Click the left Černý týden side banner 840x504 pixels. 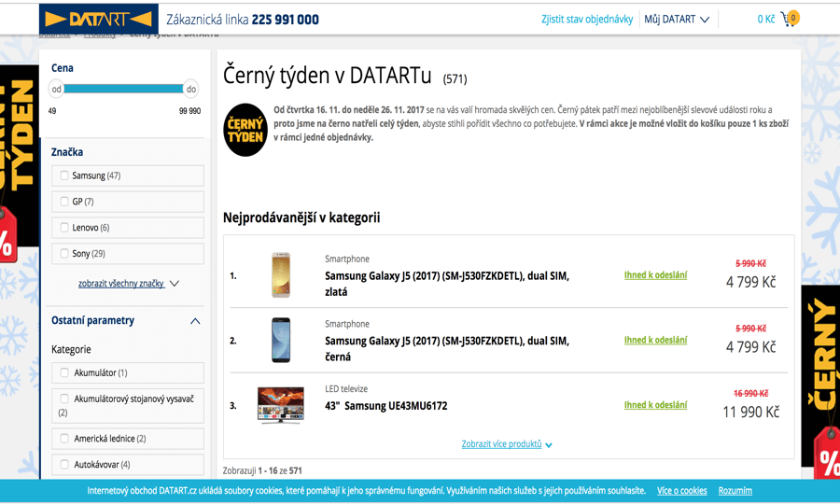pos(20,164)
